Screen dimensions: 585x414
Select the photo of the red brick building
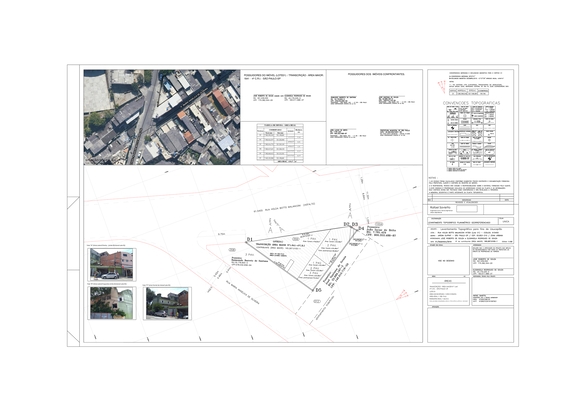[x=112, y=265]
